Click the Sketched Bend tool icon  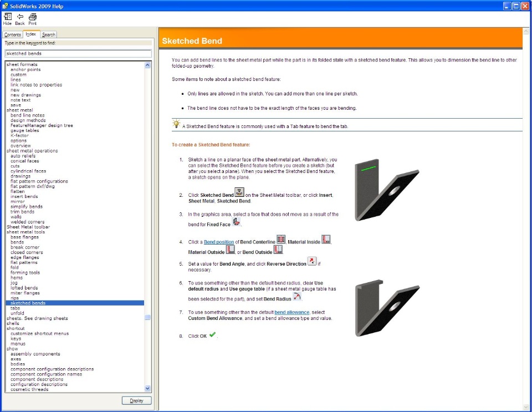coord(239,192)
